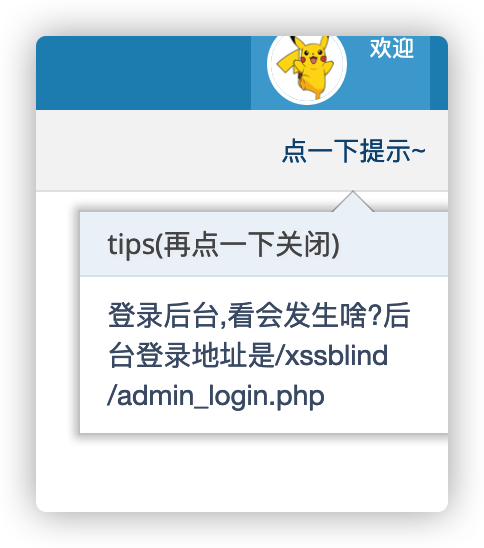This screenshot has width=484, height=548.
Task: Click the light blue user panel beside the avatar
Action: point(388,84)
